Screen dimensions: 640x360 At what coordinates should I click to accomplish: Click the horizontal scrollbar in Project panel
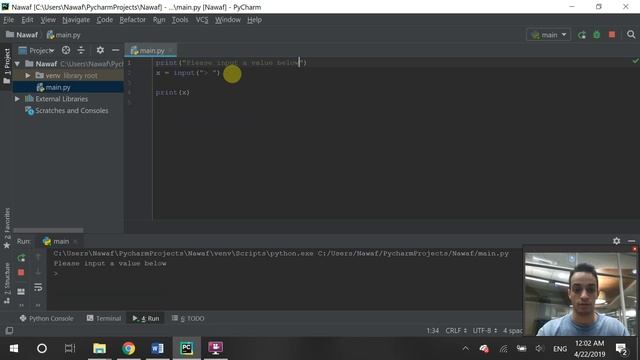[48, 230]
